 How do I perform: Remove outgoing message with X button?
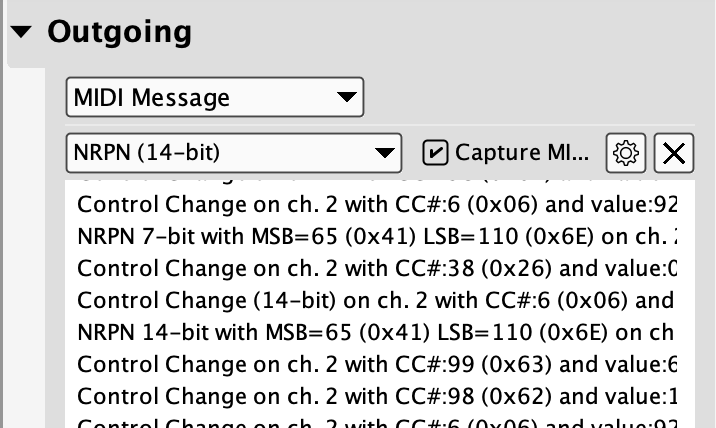coord(674,153)
